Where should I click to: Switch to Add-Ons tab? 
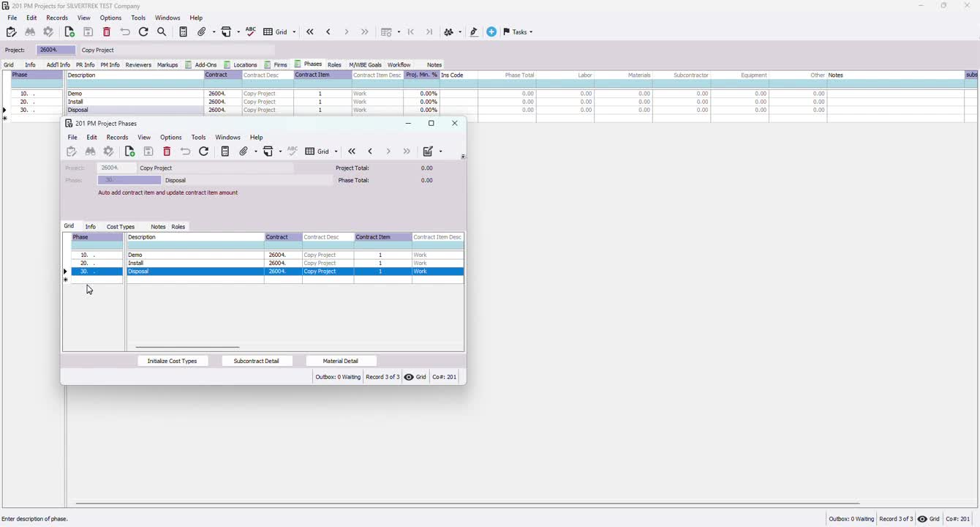tap(201, 65)
